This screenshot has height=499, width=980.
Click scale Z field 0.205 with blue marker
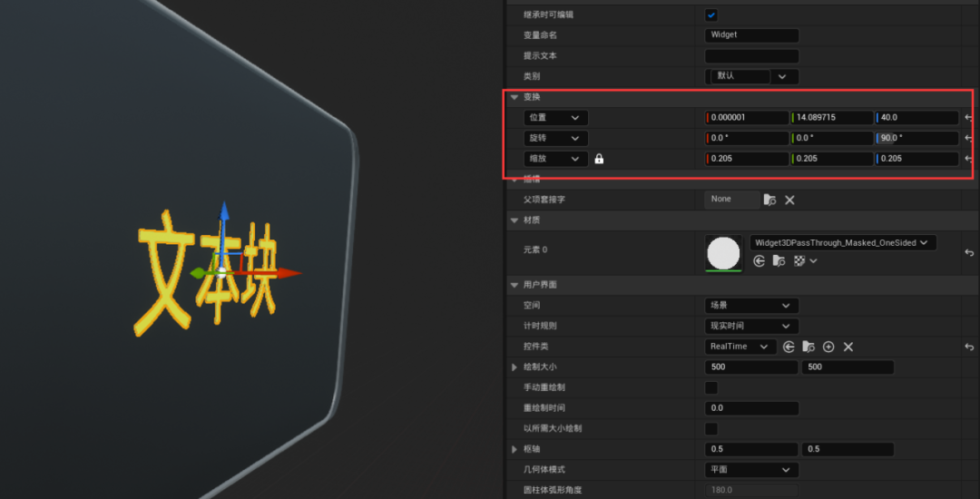point(916,159)
